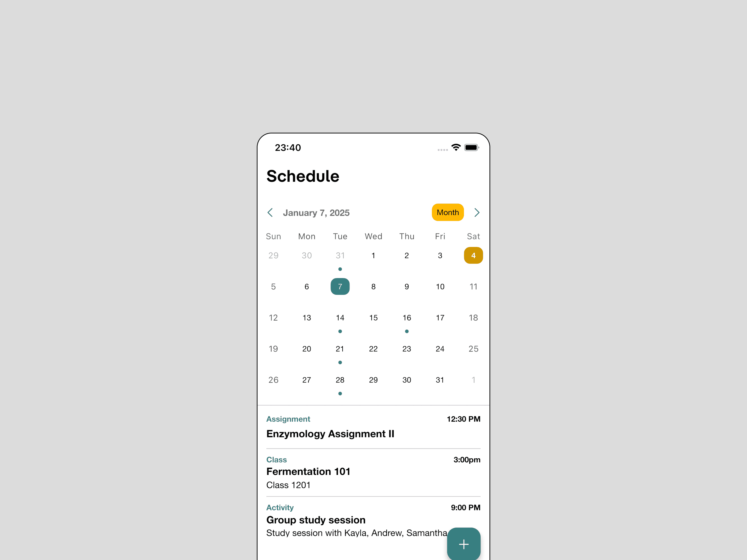Select today date January 7
This screenshot has height=560, width=747.
(340, 287)
